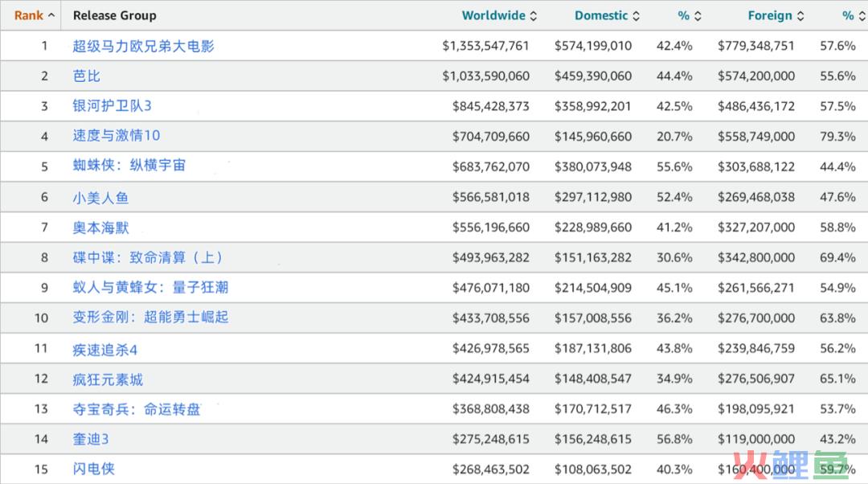Open the 超级马力欧兄弟大电影 link
This screenshot has height=484, width=868.
(x=143, y=46)
